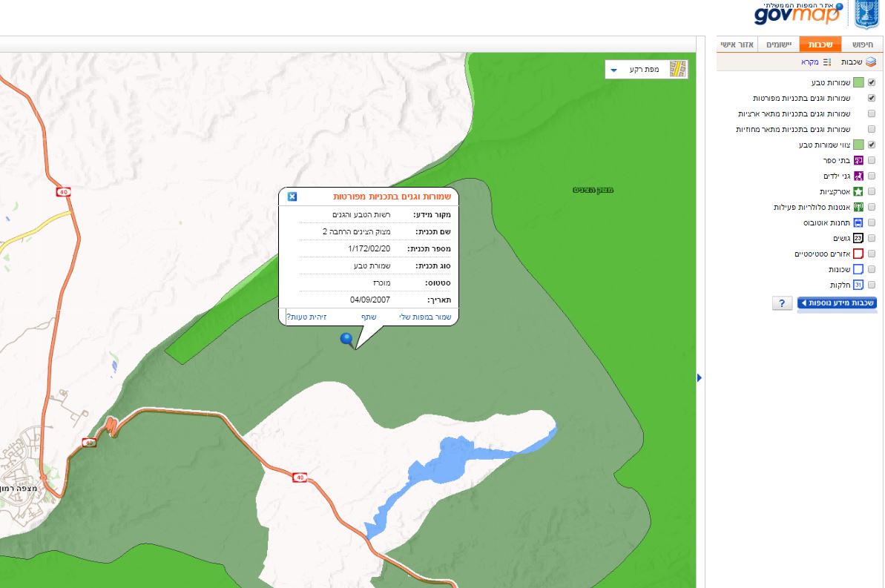
Task: Click the bus stops (תחנות אוטובוס) icon
Action: [x=858, y=222]
